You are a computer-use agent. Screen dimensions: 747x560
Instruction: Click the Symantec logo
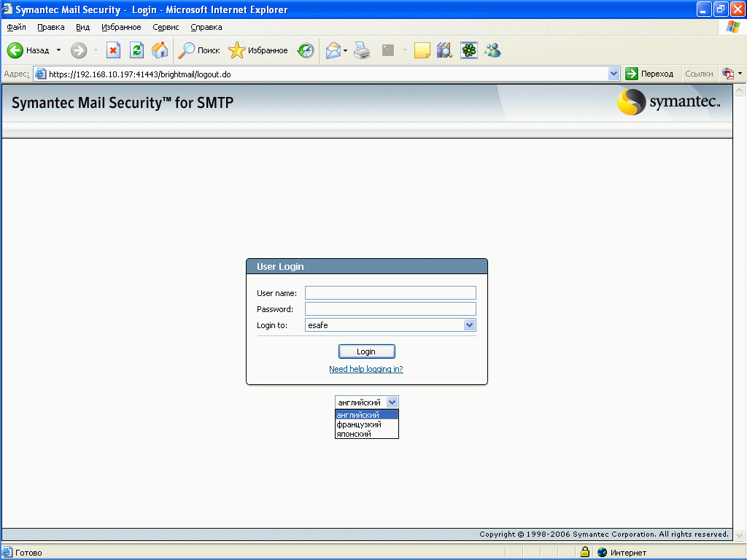tap(668, 102)
